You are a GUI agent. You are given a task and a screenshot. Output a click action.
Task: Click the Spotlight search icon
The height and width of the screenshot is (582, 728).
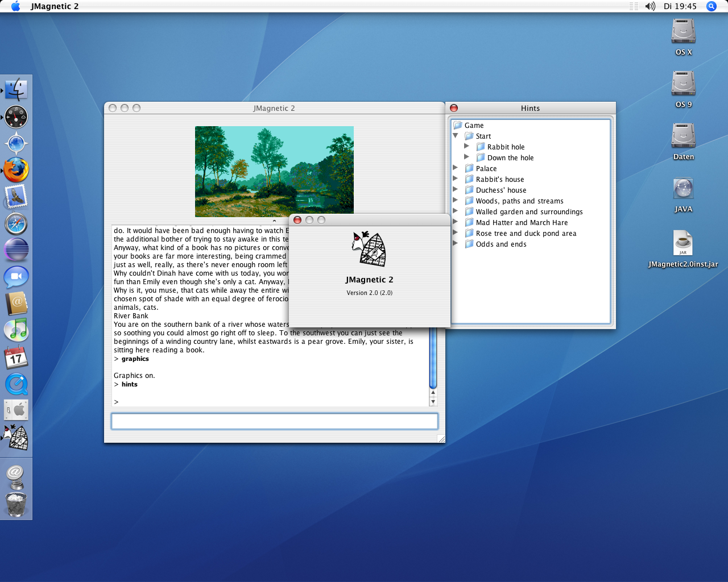(x=711, y=6)
